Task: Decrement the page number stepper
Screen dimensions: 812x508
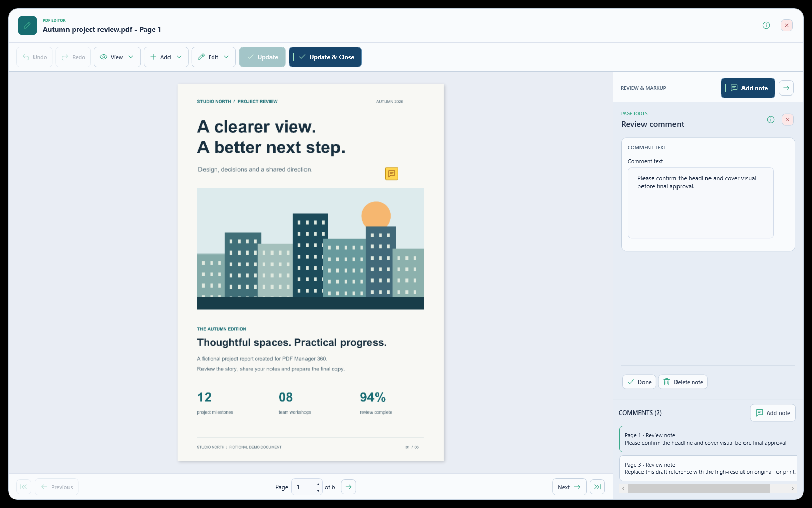Action: click(x=318, y=491)
